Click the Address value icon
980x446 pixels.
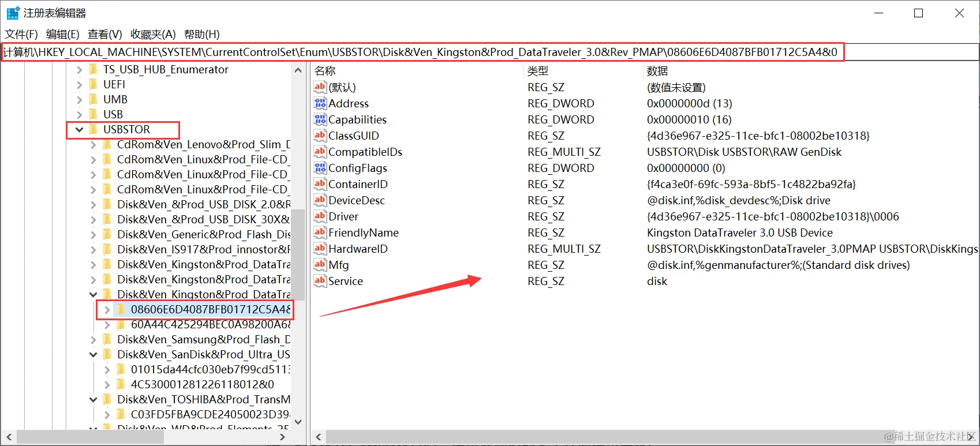[320, 103]
